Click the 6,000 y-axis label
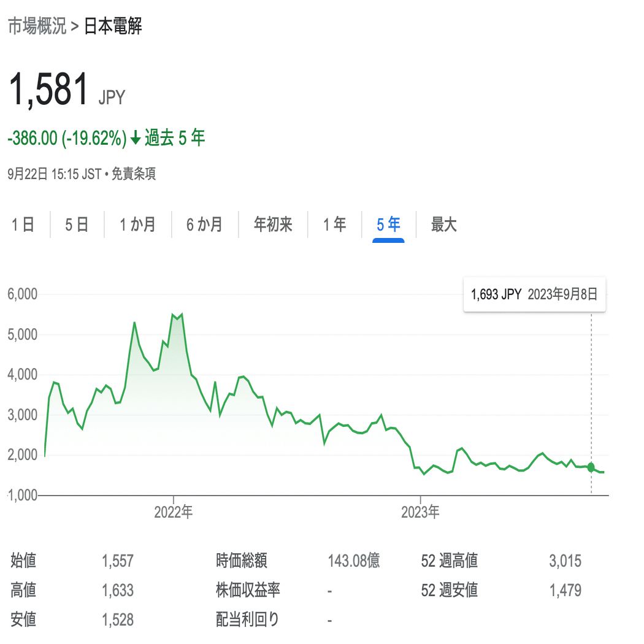The width and height of the screenshot is (644, 644). 23,294
